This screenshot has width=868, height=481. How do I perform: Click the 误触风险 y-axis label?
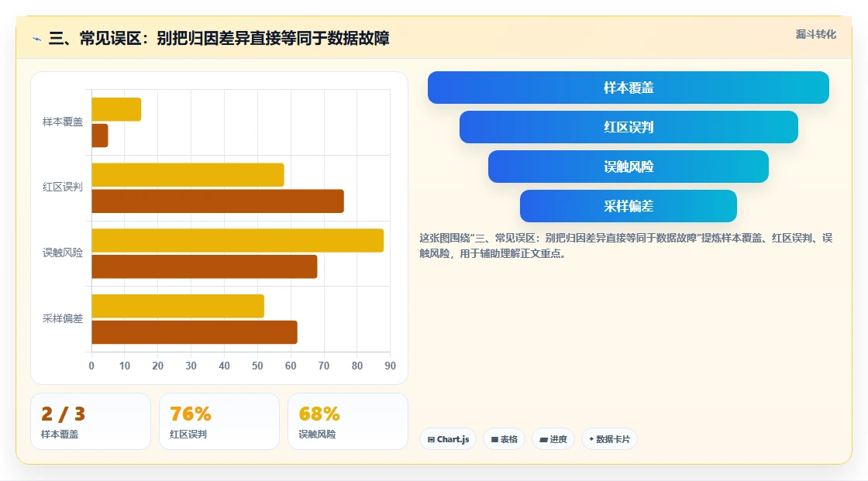pos(63,253)
